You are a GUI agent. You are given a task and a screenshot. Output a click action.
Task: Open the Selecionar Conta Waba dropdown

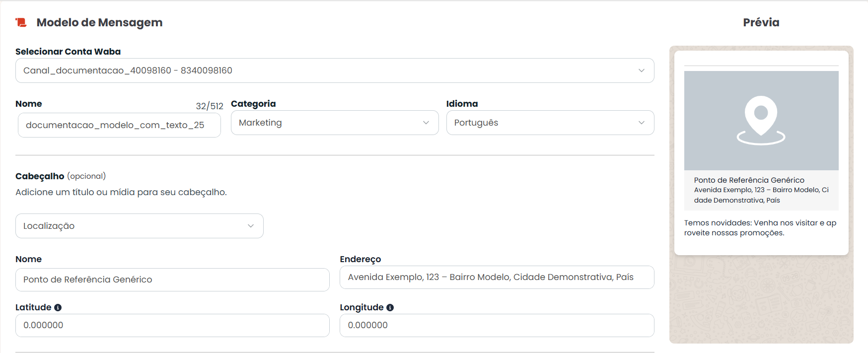click(335, 71)
